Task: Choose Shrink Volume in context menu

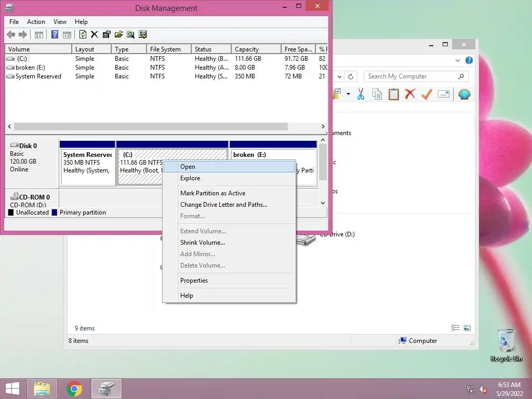Action: coord(229,243)
